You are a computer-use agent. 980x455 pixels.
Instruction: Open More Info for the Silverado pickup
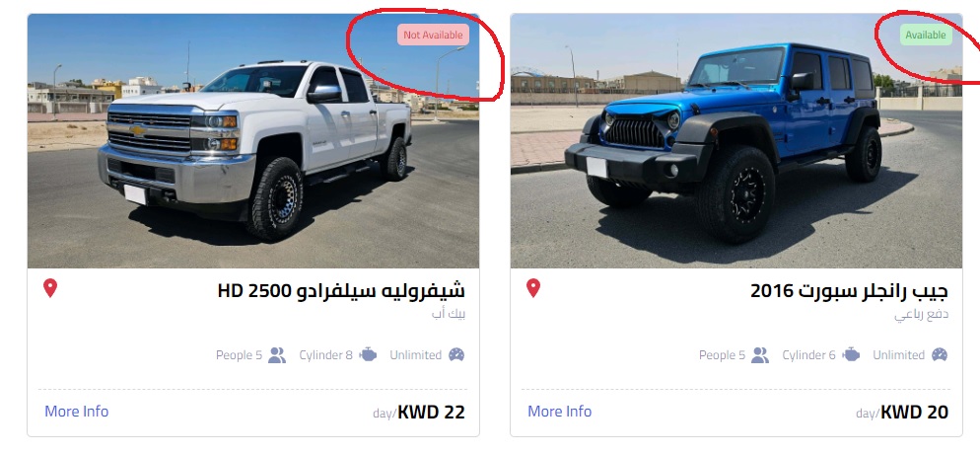(x=76, y=412)
